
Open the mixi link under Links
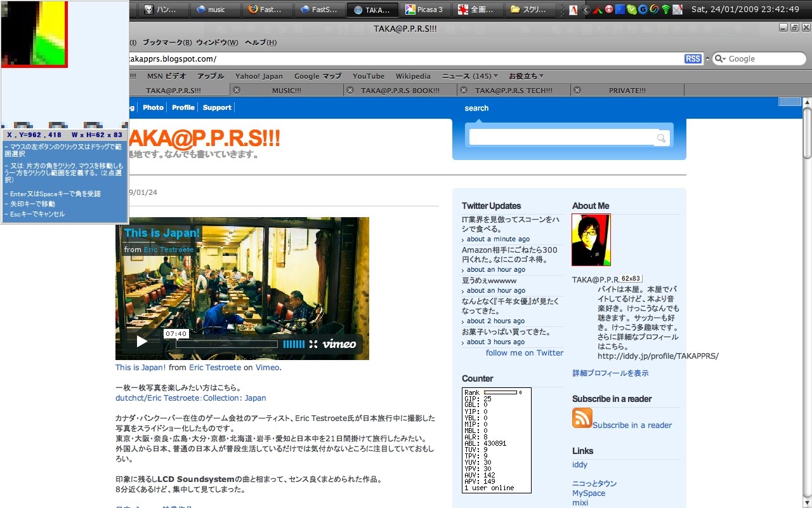click(580, 502)
